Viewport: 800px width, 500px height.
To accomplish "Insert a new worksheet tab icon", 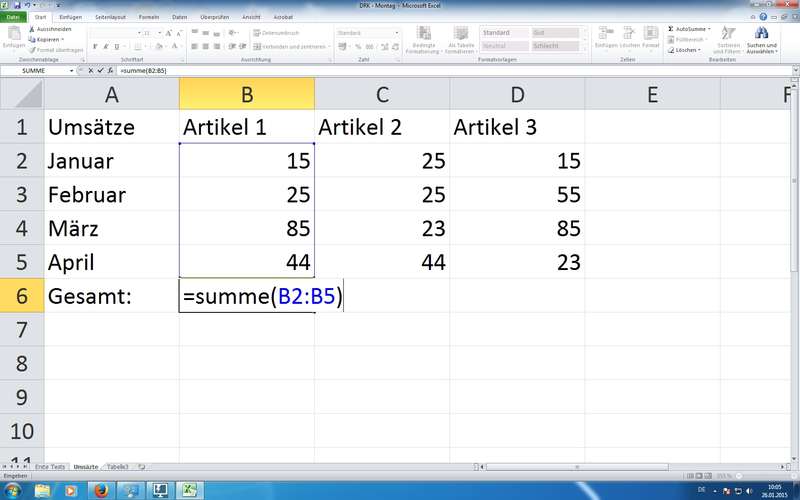I will pos(141,467).
